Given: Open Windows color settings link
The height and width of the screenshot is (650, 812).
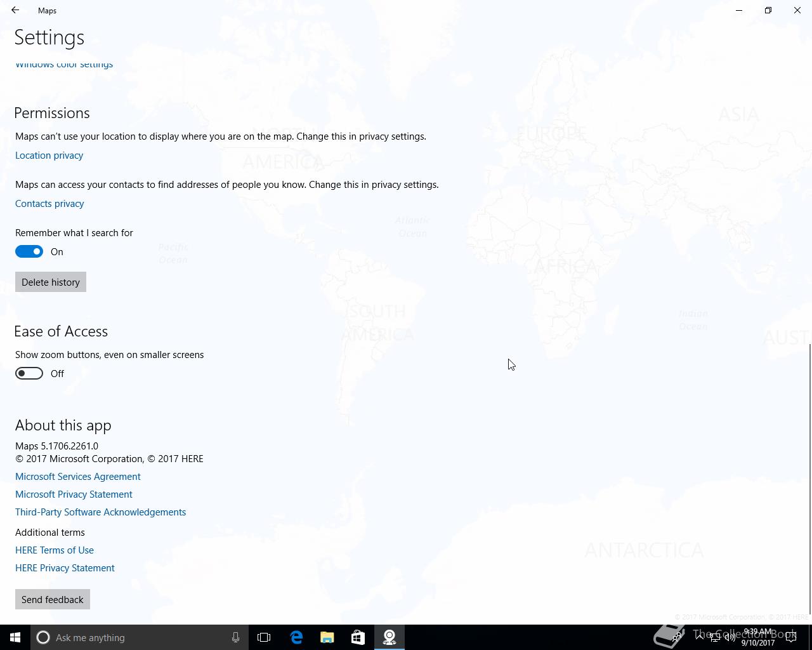Looking at the screenshot, I should point(64,64).
